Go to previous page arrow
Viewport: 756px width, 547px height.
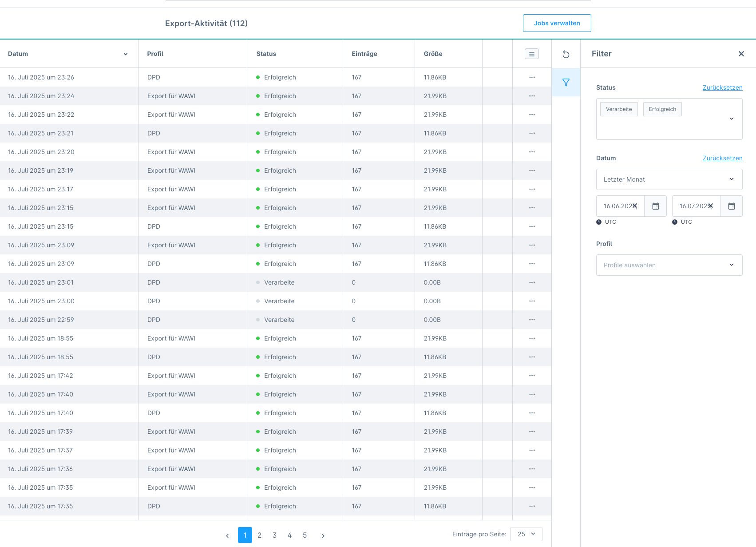click(x=227, y=535)
